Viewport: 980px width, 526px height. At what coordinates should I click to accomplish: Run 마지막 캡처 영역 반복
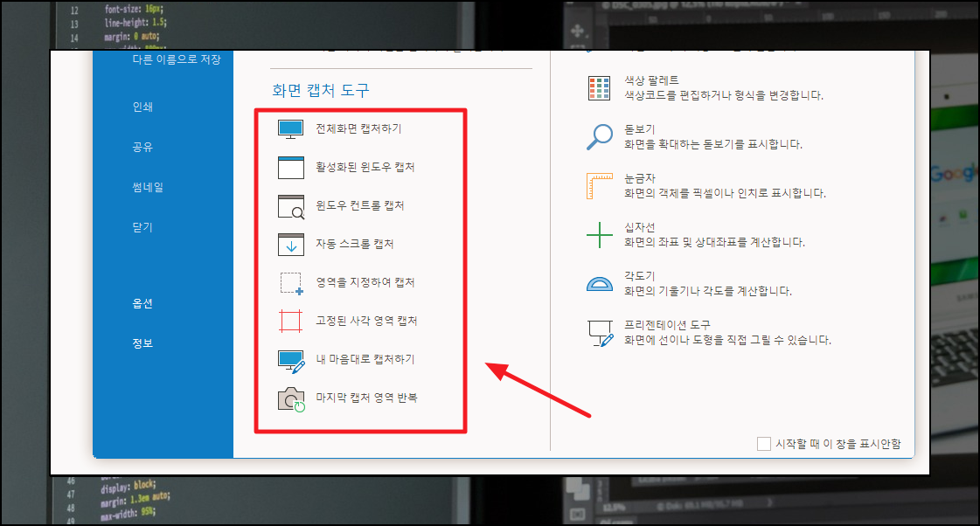[366, 398]
